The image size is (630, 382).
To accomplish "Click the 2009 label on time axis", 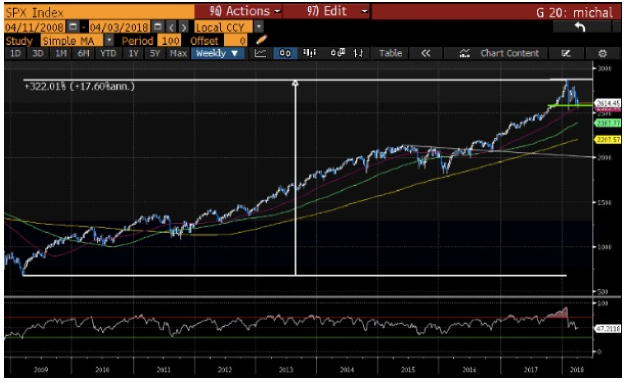I will 41,369.
